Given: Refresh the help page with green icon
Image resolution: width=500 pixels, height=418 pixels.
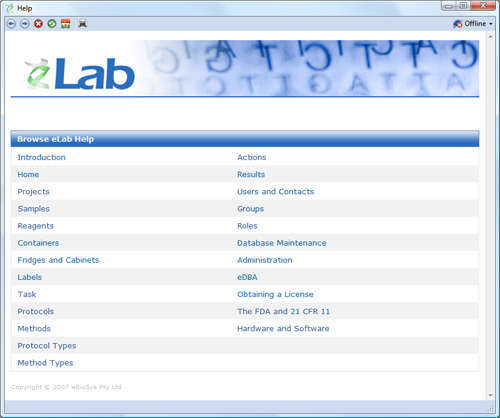Looking at the screenshot, I should (x=52, y=24).
